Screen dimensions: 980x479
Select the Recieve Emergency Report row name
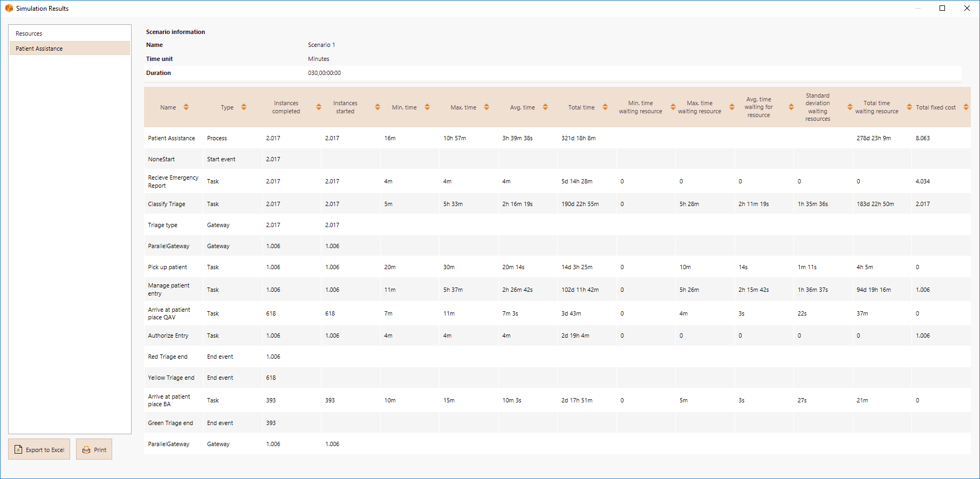click(x=173, y=181)
